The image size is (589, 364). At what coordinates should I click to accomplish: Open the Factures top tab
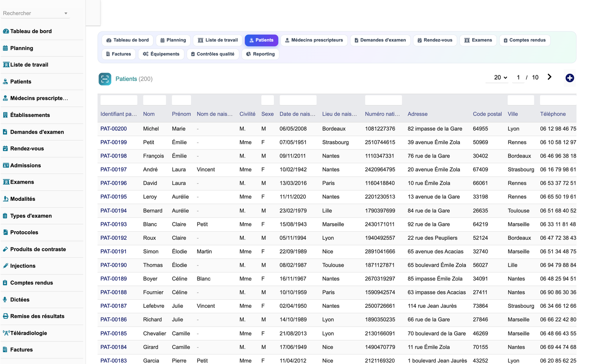[x=119, y=54]
